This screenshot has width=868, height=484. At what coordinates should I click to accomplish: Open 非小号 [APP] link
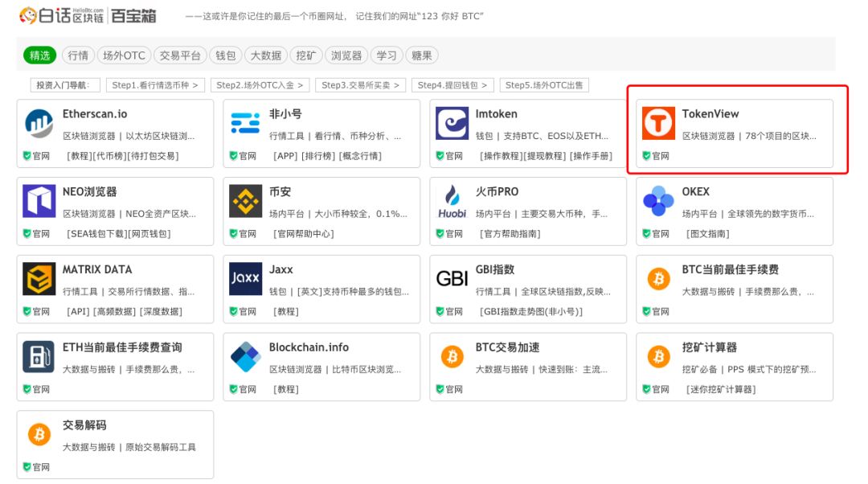click(286, 156)
